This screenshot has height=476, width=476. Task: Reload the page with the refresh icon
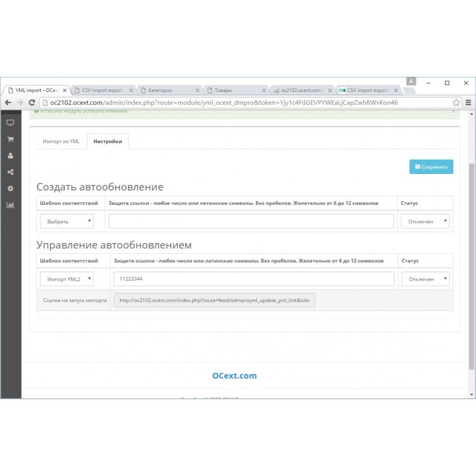pyautogui.click(x=32, y=103)
